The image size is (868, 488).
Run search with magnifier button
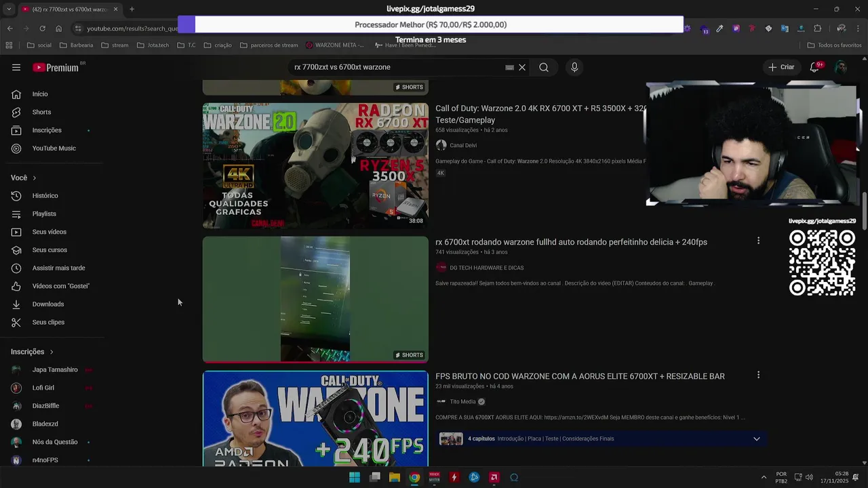[544, 67]
